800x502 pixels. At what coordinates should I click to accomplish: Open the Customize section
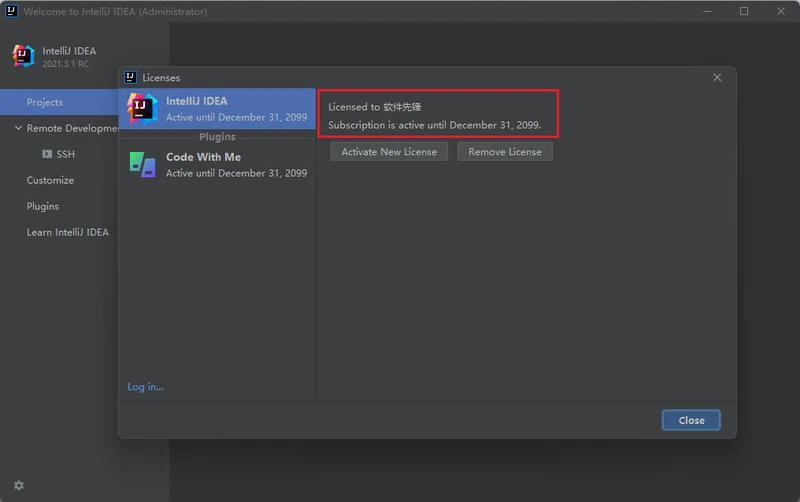[x=50, y=180]
